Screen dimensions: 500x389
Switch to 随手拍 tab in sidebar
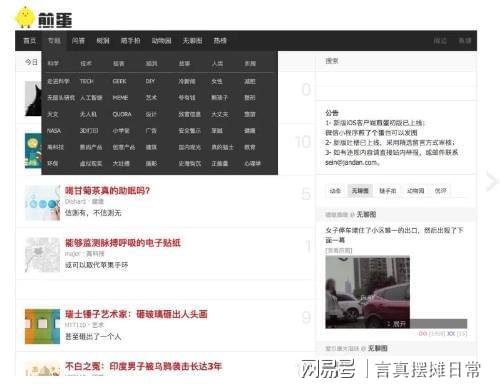(388, 191)
